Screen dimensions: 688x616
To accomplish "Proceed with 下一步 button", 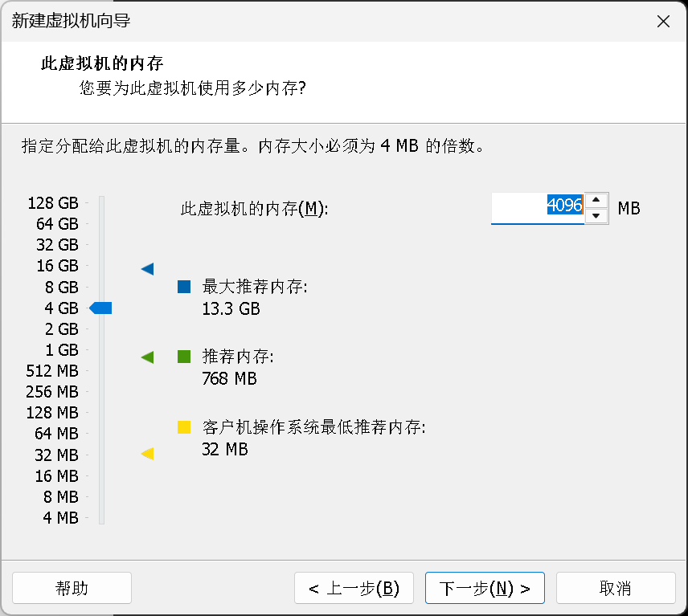I will (485, 588).
